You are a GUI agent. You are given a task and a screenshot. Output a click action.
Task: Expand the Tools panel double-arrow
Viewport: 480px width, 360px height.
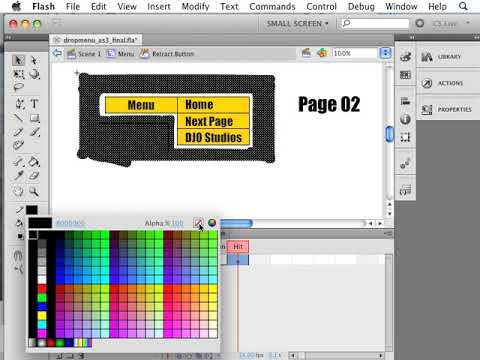(x=8, y=38)
